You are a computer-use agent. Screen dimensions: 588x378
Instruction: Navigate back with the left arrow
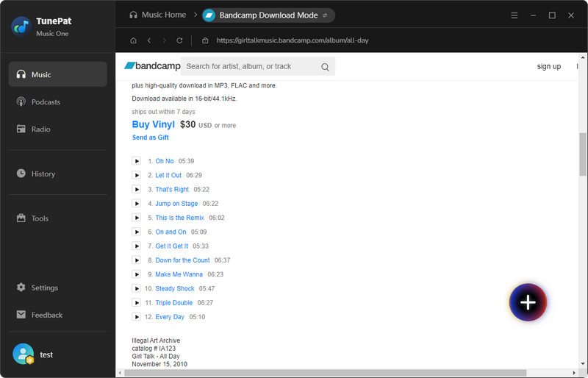(x=149, y=40)
